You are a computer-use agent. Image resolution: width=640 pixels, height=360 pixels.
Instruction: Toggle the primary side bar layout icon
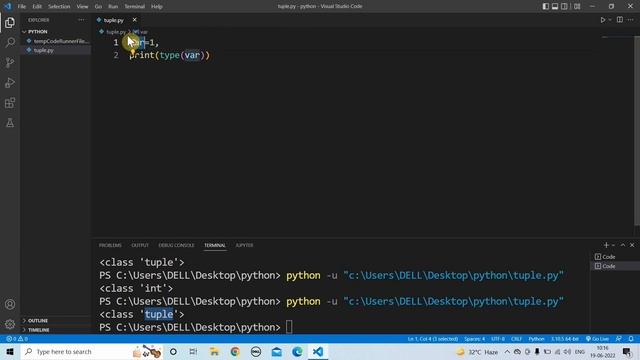click(x=546, y=6)
